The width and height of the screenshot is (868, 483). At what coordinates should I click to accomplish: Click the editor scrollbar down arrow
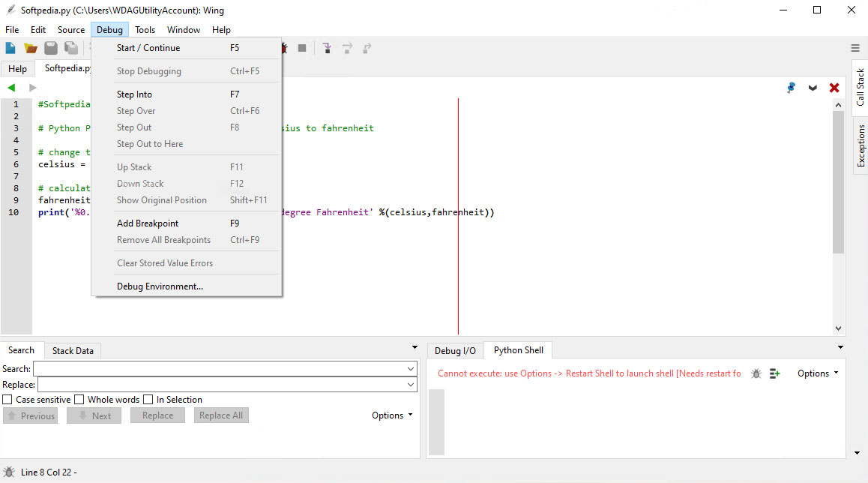point(838,328)
